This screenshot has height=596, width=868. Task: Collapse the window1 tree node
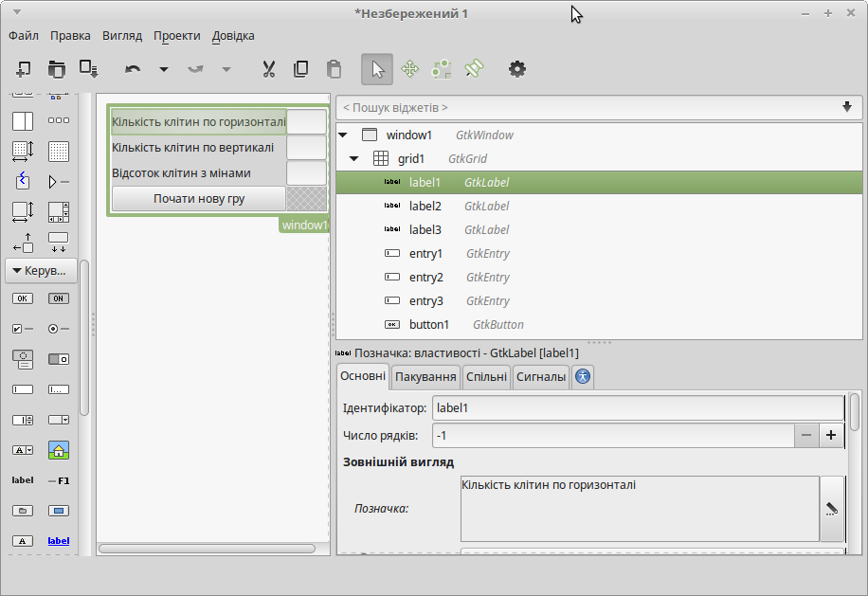coord(343,135)
